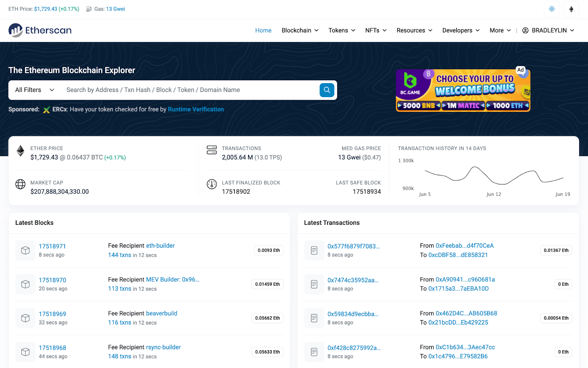Click the gas pump icon

(x=89, y=9)
